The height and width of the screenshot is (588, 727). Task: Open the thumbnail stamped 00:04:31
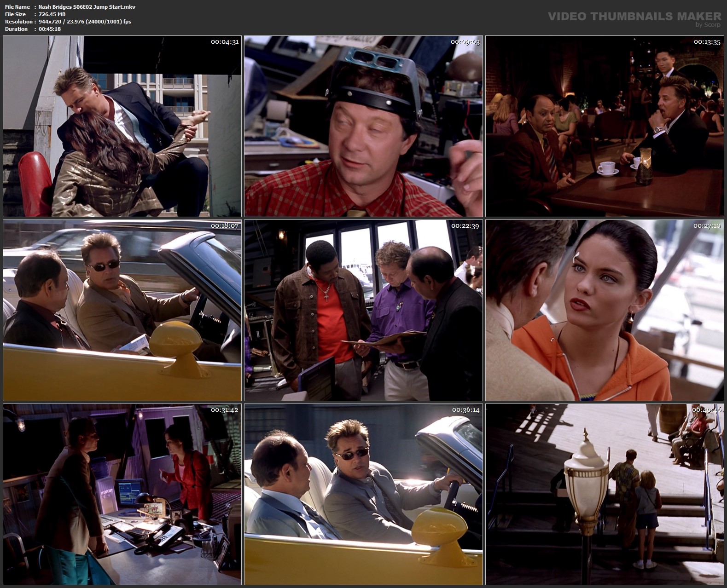[x=122, y=126]
